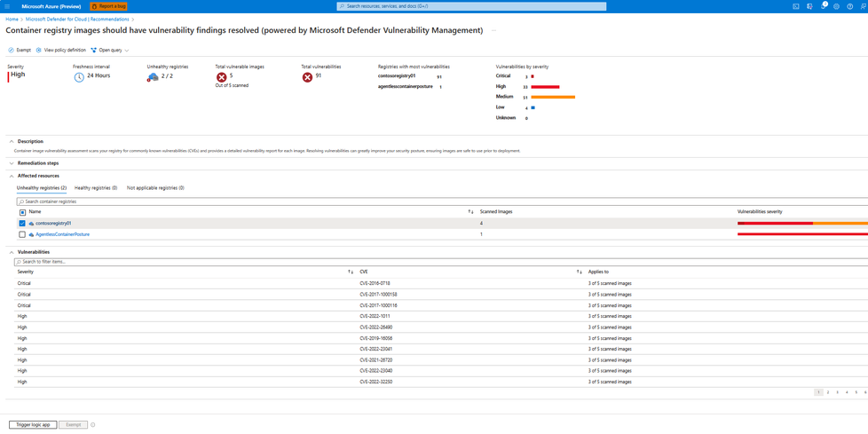This screenshot has width=868, height=434.
Task: Click the global search resources box
Action: point(471,6)
